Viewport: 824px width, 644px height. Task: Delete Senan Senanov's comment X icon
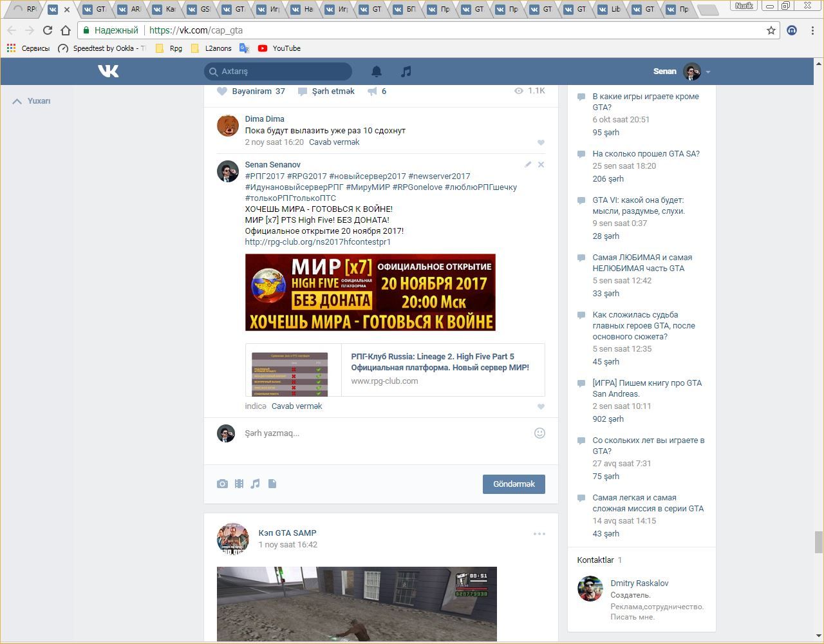541,165
